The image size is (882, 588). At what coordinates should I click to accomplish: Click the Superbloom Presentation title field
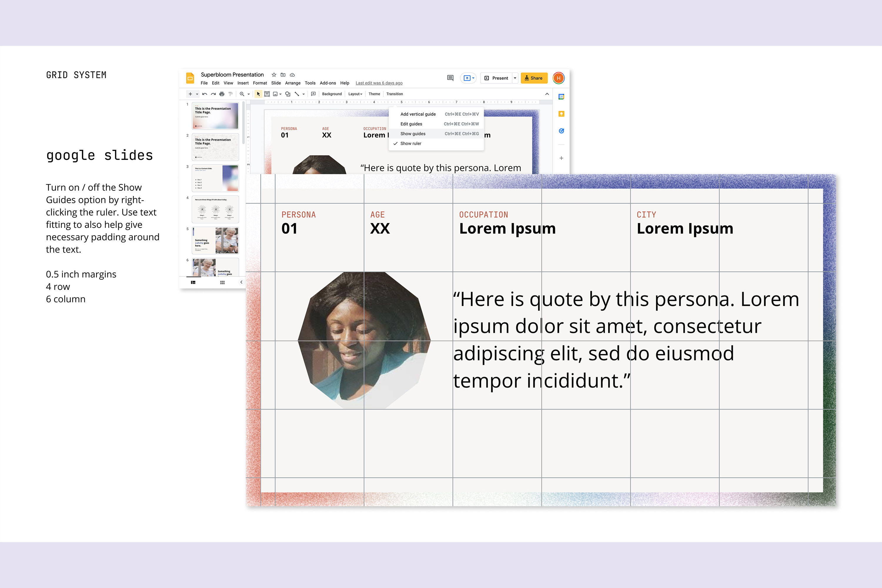point(232,75)
